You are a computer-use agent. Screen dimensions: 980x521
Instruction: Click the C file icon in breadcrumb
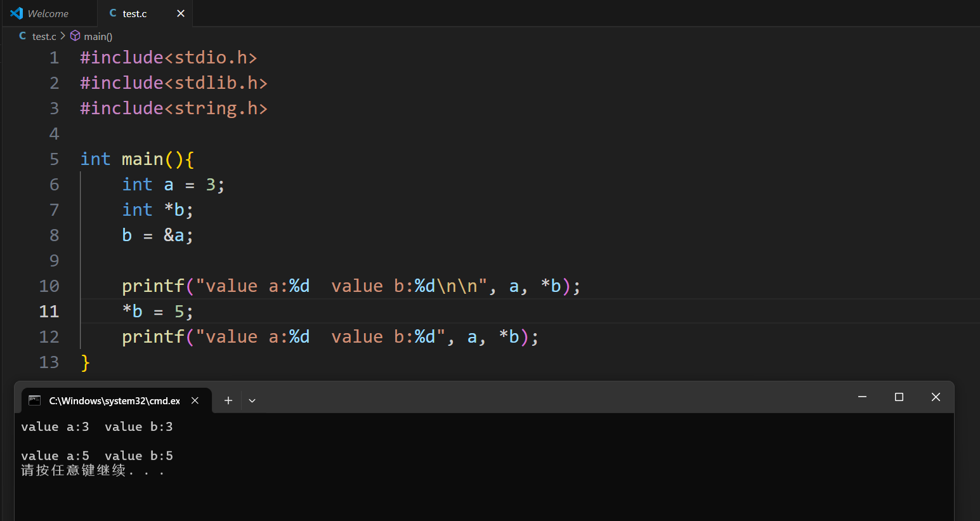pos(23,36)
